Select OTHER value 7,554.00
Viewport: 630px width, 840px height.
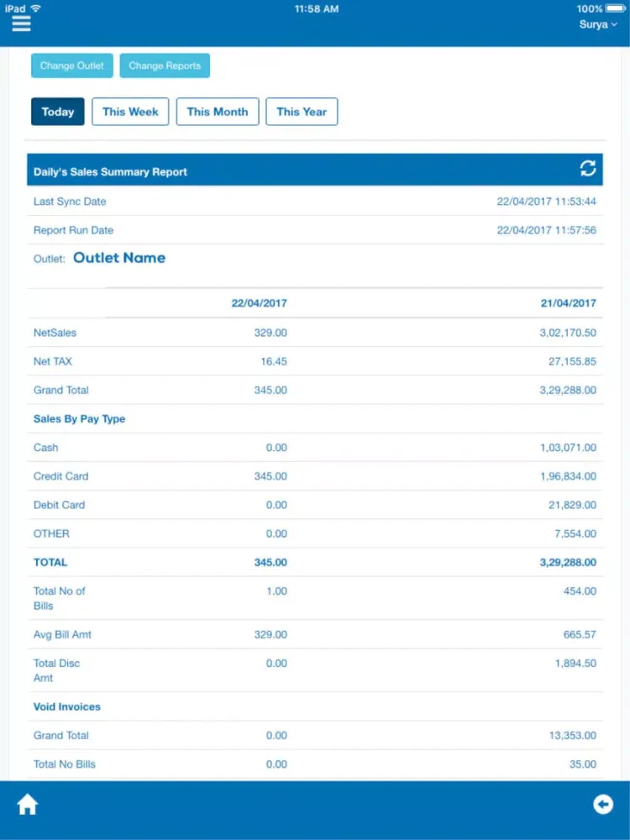click(x=575, y=533)
